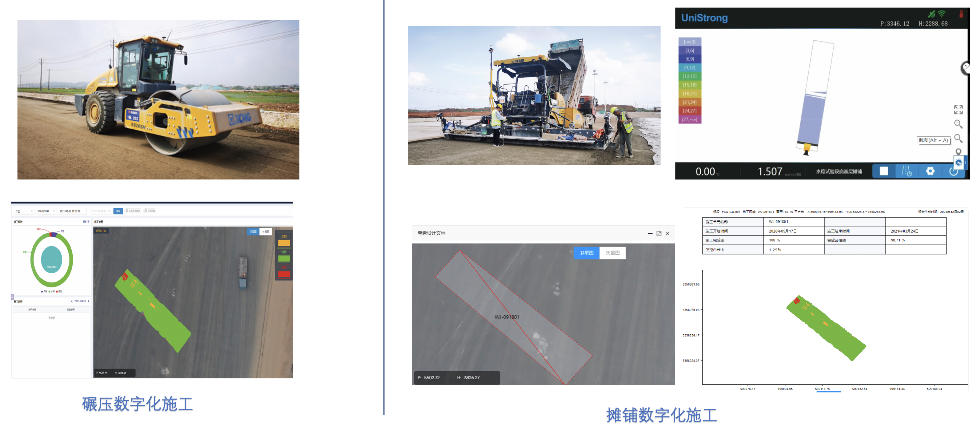Click the fullscreen expand icon on the paving map
Viewport: 980px width, 428px height.
coord(958,110)
